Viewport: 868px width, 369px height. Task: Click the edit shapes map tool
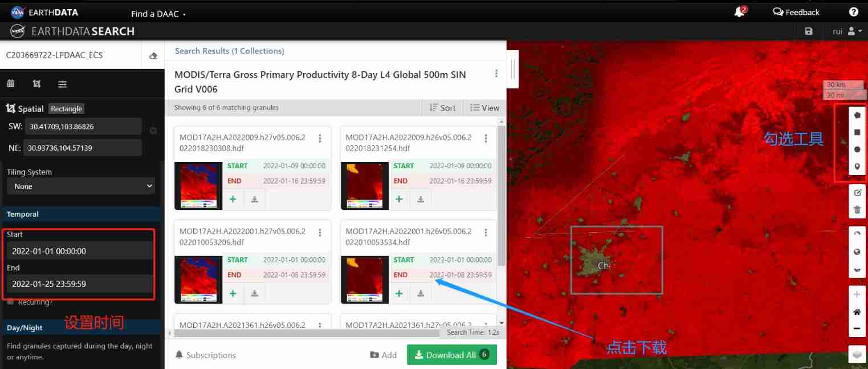[x=857, y=193]
